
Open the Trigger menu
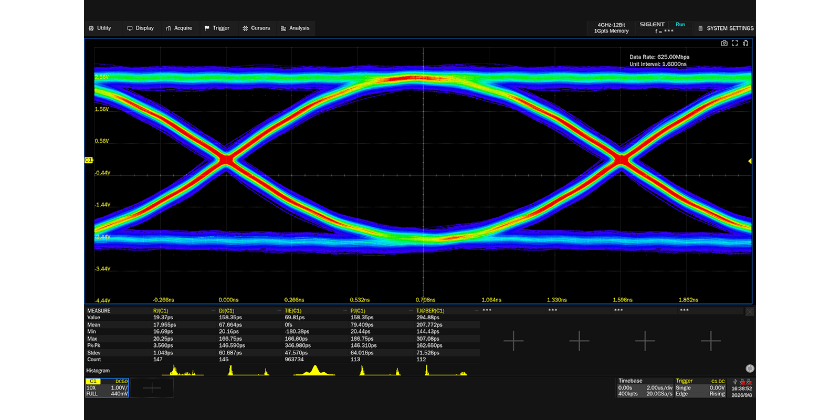[x=218, y=28]
